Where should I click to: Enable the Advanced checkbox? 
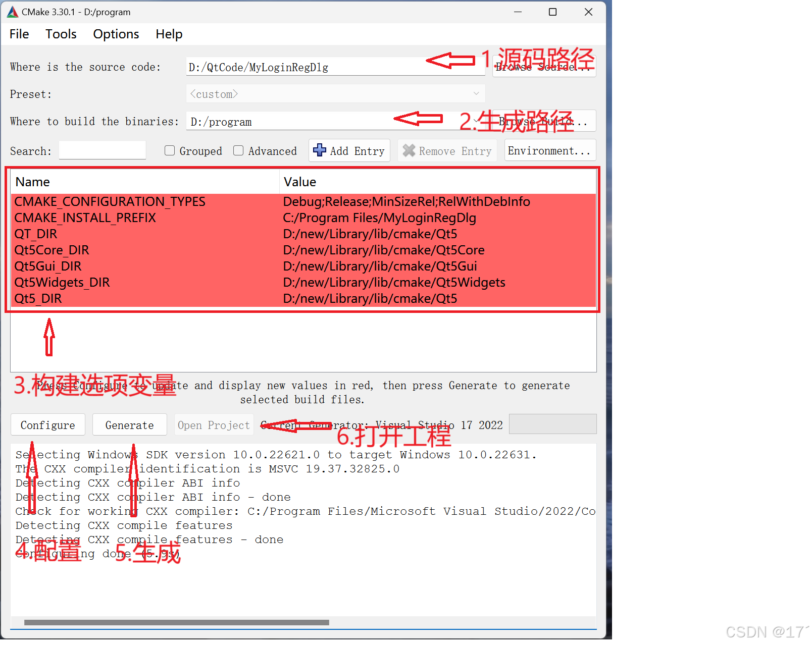[x=238, y=150]
